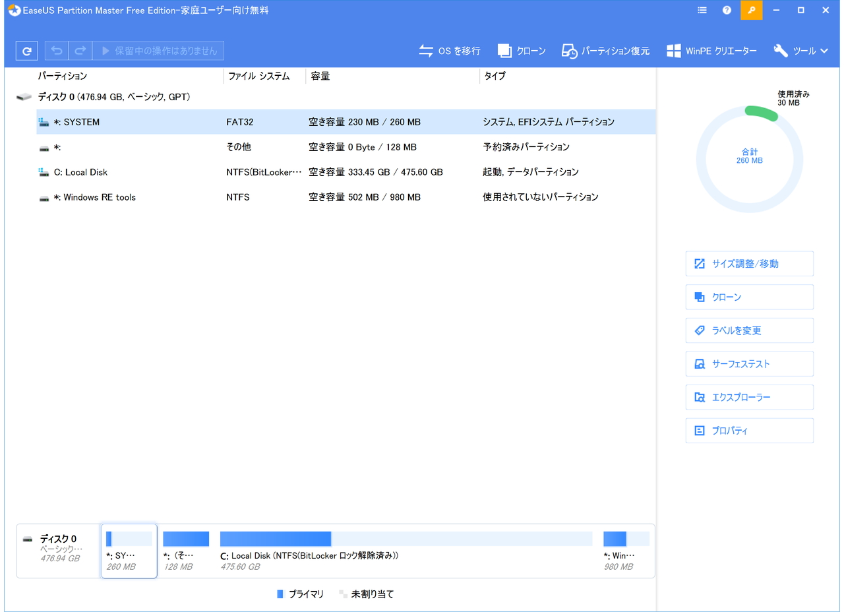Click the usage donut chart showing 260 MB
The image size is (844, 616).
click(x=749, y=156)
